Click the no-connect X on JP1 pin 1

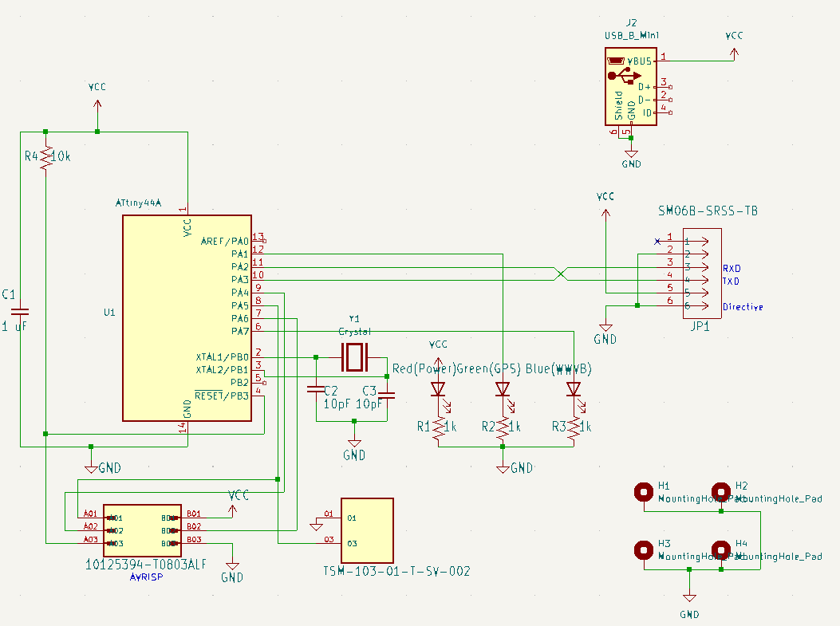pos(657,242)
